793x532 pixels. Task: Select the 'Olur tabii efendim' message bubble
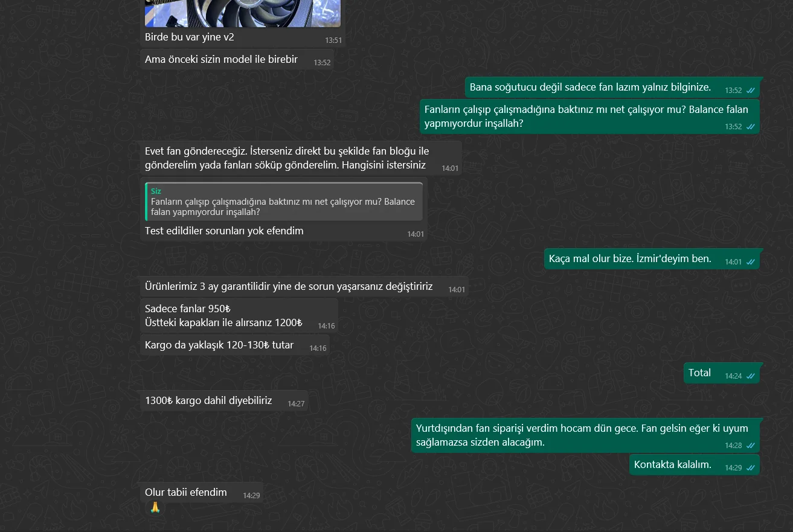coord(202,492)
